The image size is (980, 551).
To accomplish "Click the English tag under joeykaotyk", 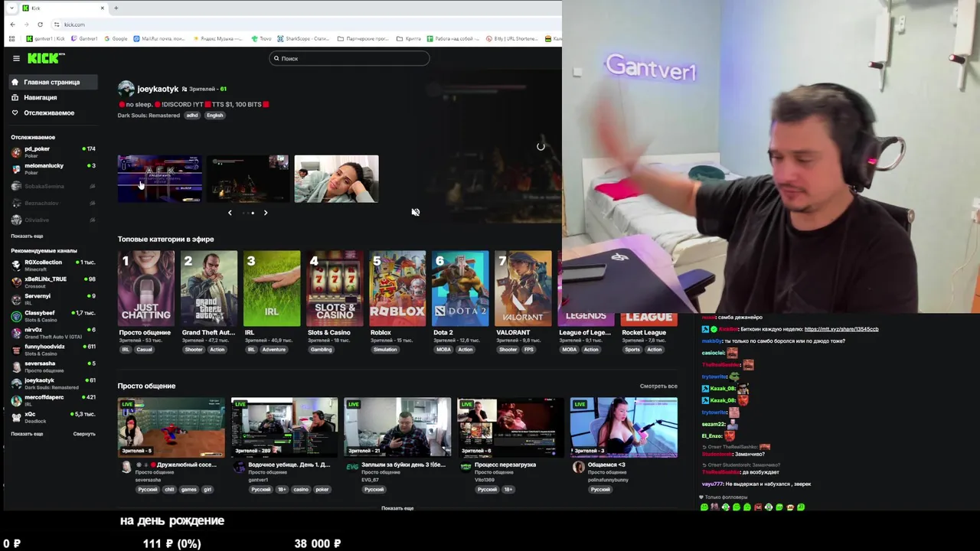I will pyautogui.click(x=214, y=116).
